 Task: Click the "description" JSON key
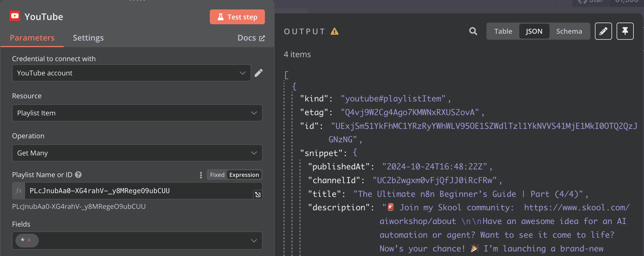(x=339, y=207)
